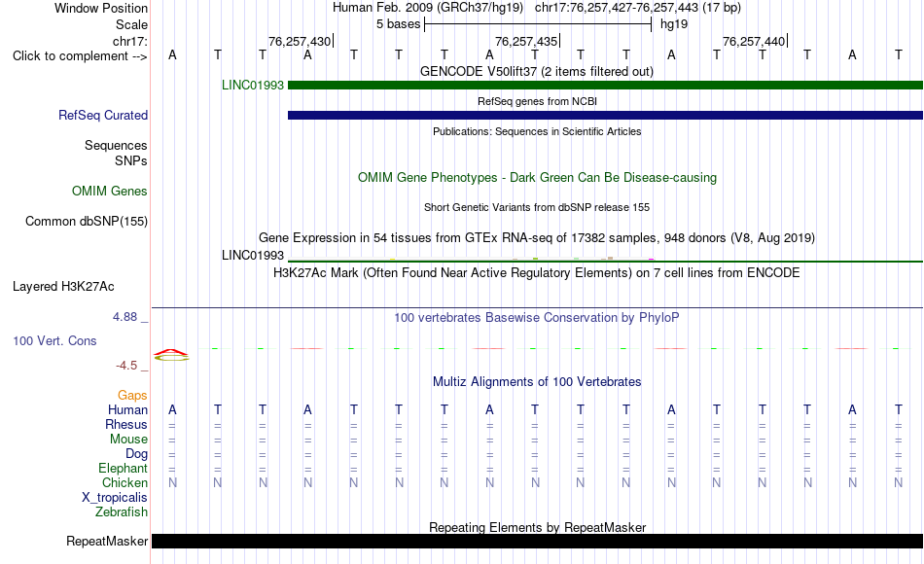This screenshot has width=924, height=564.
Task: Click the RefSeq Curated blue gene bar
Action: click(x=605, y=115)
